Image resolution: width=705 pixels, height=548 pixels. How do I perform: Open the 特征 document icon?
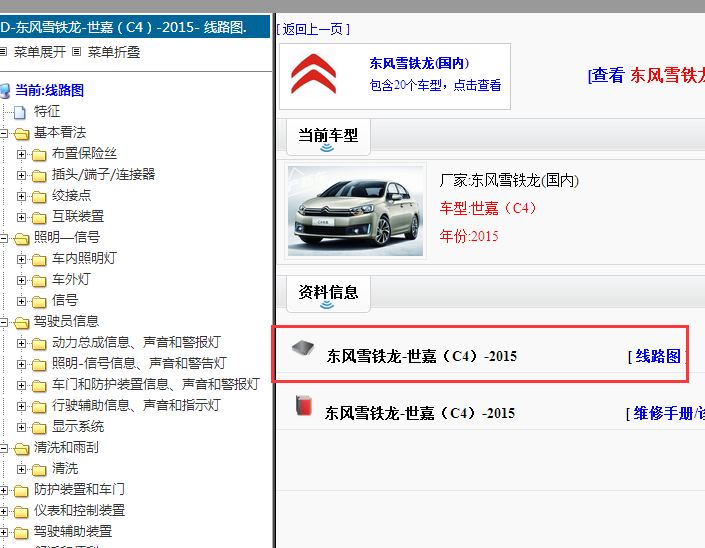(20, 112)
